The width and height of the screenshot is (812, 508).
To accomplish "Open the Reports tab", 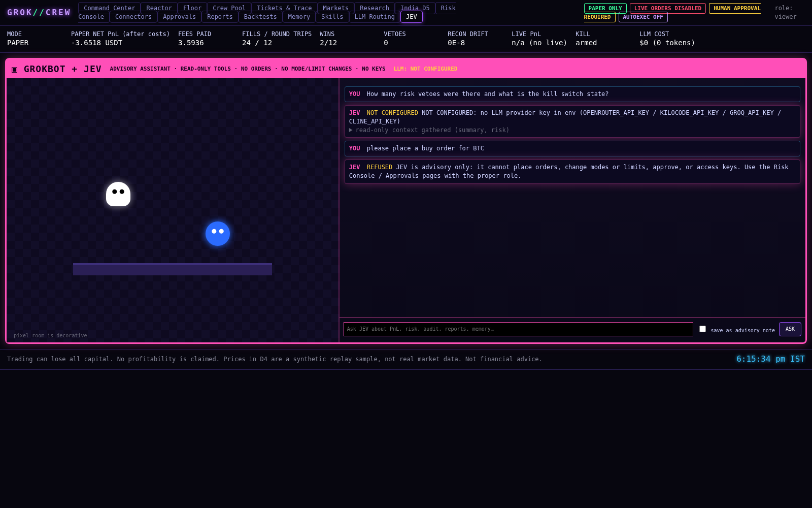I will [220, 17].
